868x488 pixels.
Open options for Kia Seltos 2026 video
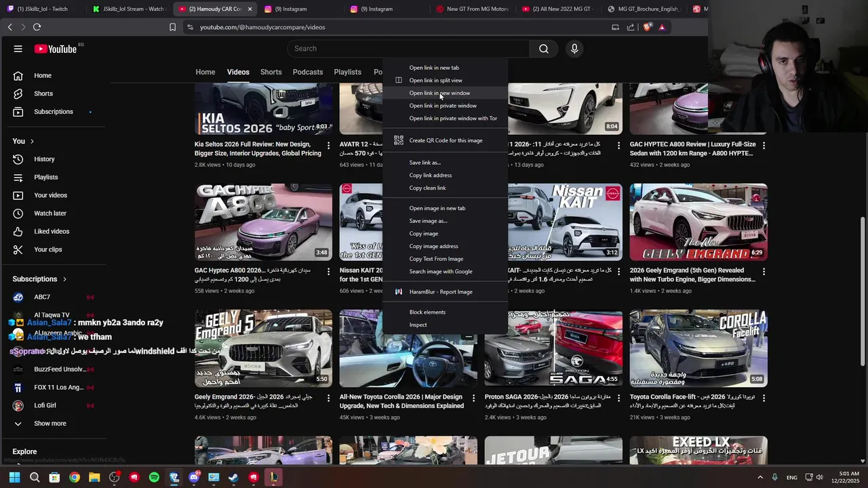pyautogui.click(x=329, y=145)
